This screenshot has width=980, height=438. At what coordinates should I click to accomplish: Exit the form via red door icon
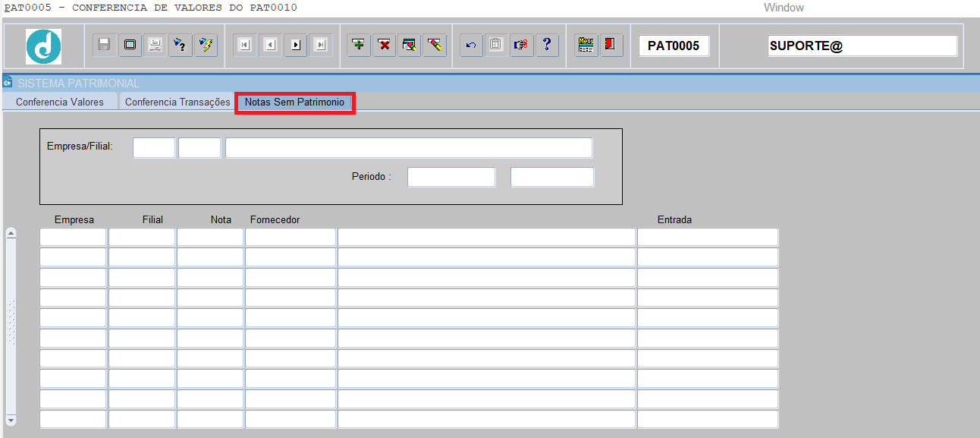pyautogui.click(x=611, y=45)
